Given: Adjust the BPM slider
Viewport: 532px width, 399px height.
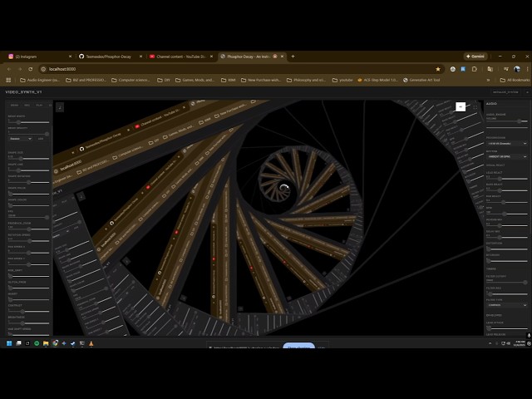Looking at the screenshot, I should click(x=507, y=214).
